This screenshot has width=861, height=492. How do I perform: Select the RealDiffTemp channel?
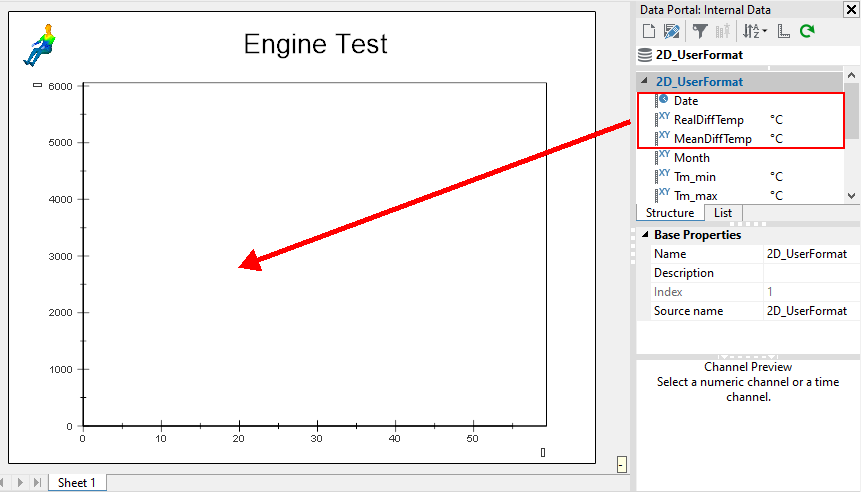pyautogui.click(x=708, y=120)
